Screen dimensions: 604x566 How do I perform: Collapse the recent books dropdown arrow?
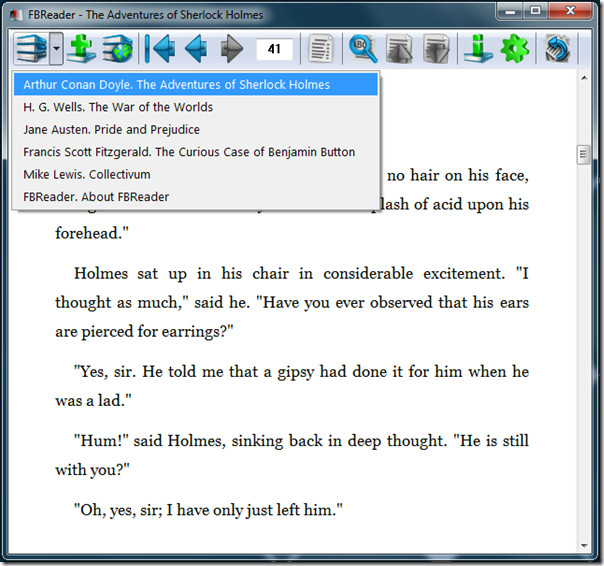[56, 49]
